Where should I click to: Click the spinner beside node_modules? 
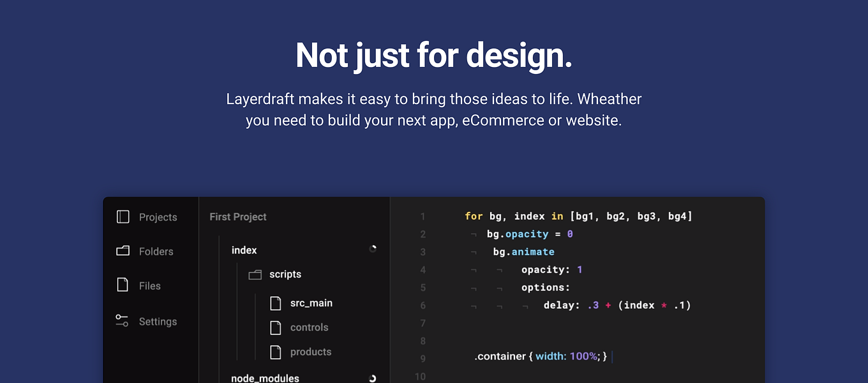[373, 379]
